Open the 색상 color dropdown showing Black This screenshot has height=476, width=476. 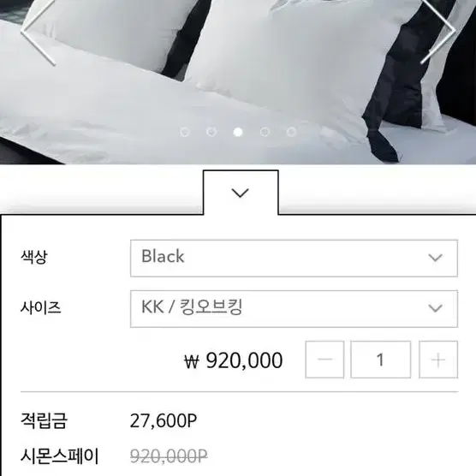294,258
